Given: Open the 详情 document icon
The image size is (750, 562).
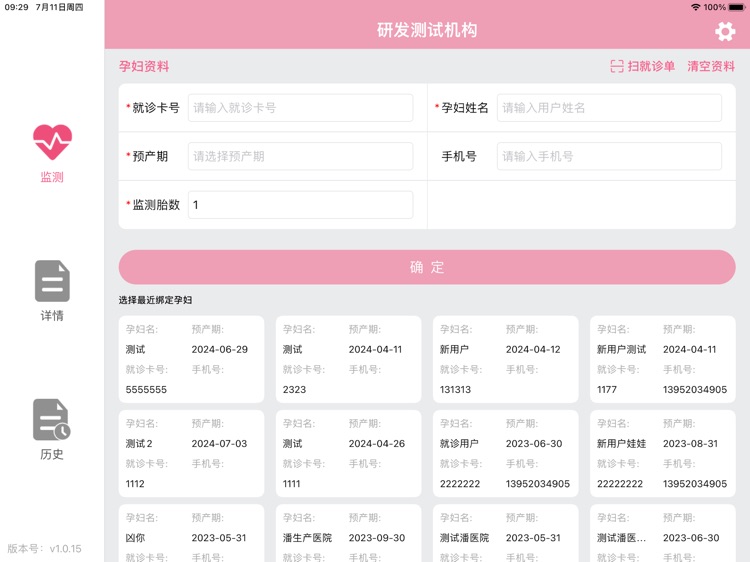Looking at the screenshot, I should point(52,281).
